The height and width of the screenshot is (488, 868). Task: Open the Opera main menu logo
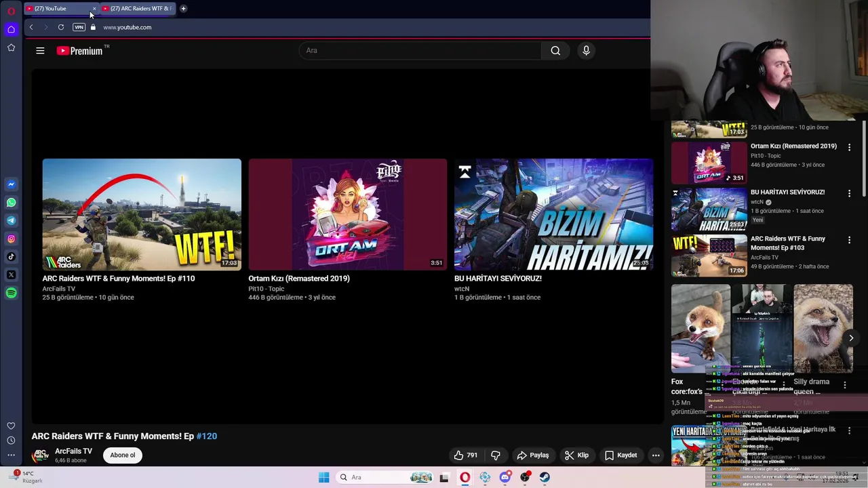tap(11, 11)
